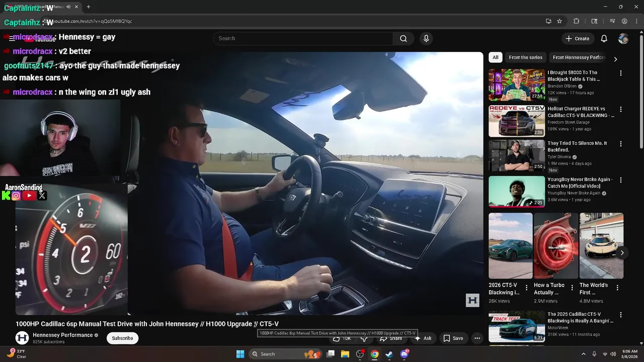Open options for the 2025 Cadillac MotorWeek video
This screenshot has height=362, width=644.
620,315
